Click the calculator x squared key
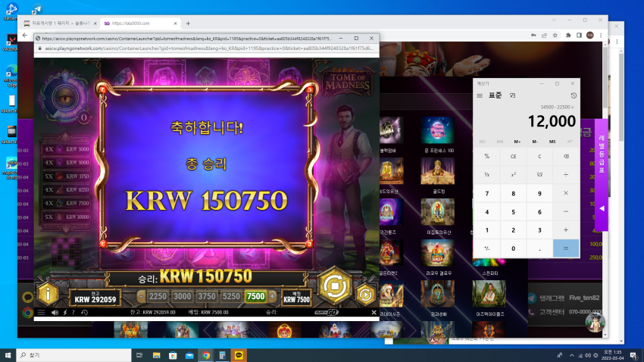 coord(513,174)
